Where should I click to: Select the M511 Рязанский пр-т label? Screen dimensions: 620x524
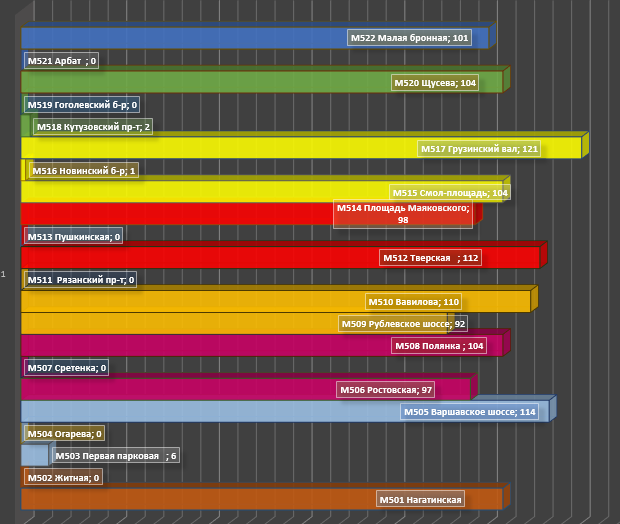click(81, 280)
